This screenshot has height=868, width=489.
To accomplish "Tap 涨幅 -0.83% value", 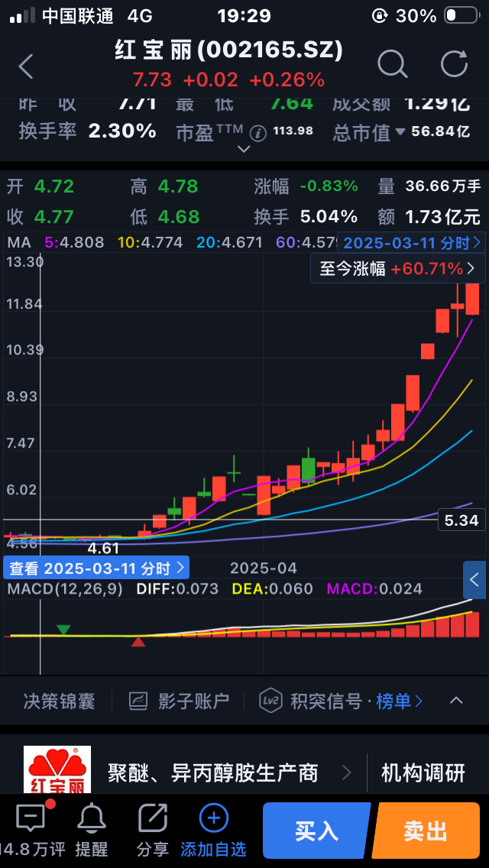I will (329, 186).
